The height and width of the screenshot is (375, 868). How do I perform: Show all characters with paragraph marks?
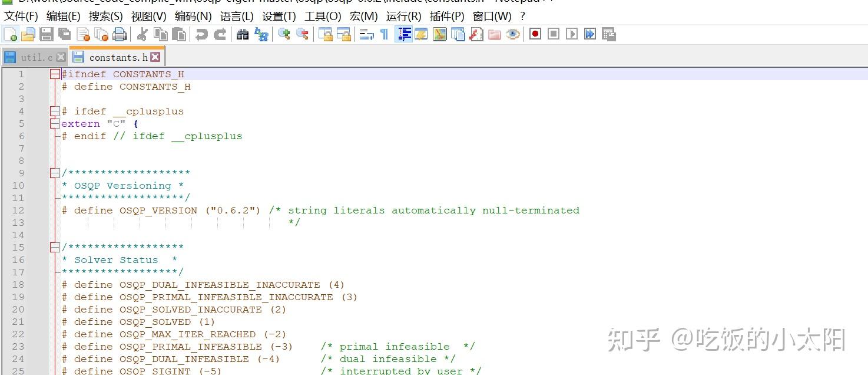click(x=383, y=34)
